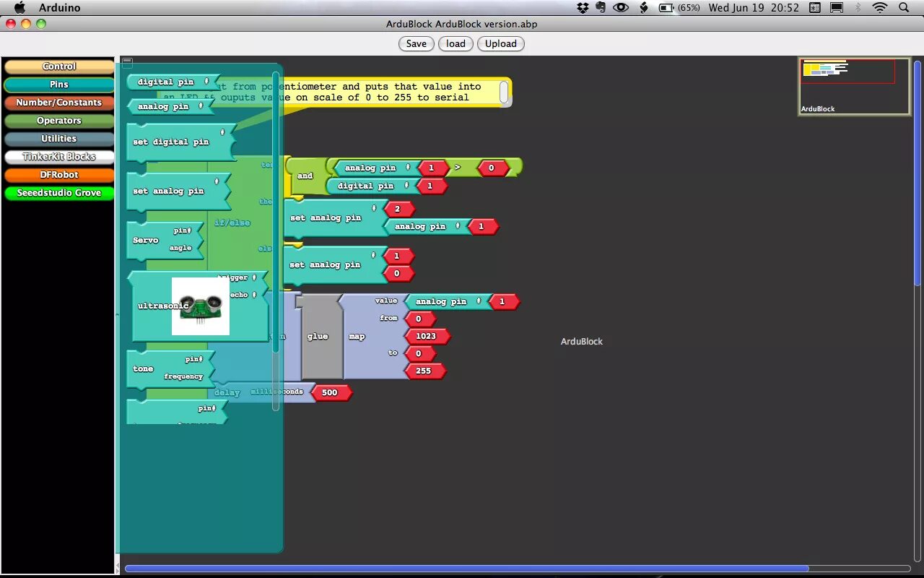Screen dimensions: 924x578
Task: Open the Seeedstudio Grove drawer
Action: point(59,193)
